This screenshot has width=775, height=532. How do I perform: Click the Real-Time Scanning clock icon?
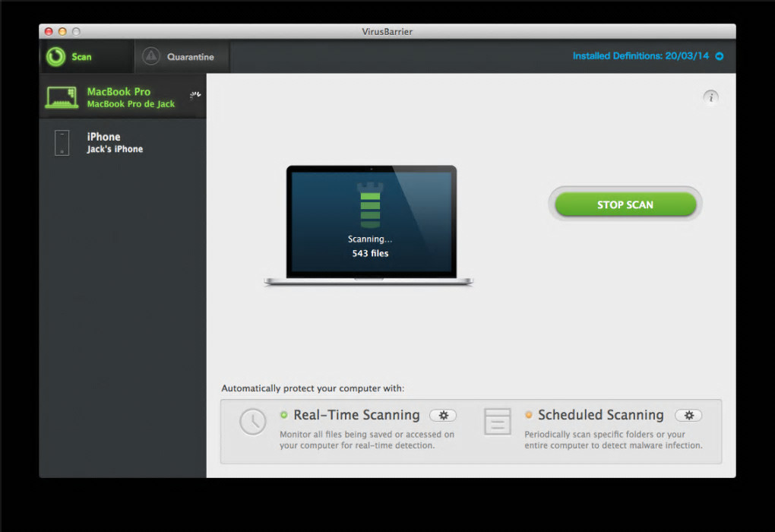[252, 422]
